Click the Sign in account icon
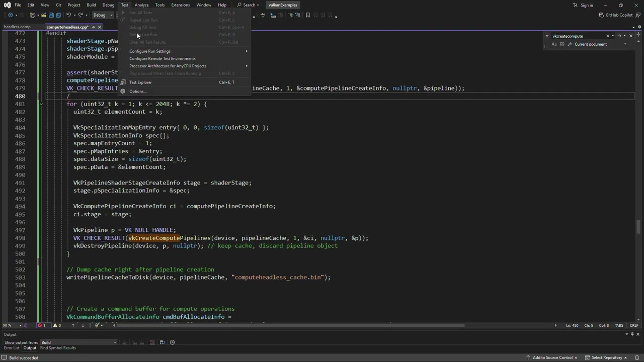Screen dimensions: 644x362 tap(575, 5)
